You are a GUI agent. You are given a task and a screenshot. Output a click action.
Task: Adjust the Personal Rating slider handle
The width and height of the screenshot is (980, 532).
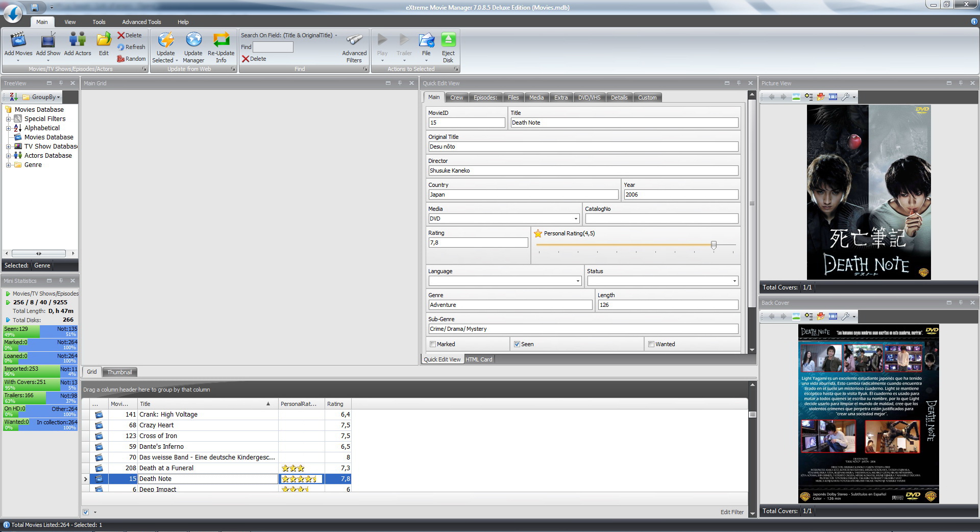pyautogui.click(x=714, y=245)
